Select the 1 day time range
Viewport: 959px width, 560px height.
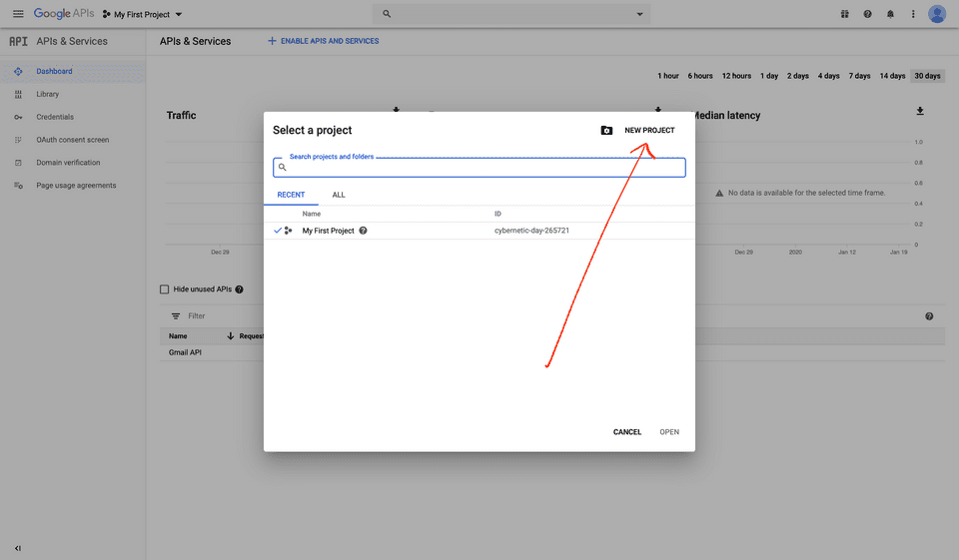[x=769, y=76]
